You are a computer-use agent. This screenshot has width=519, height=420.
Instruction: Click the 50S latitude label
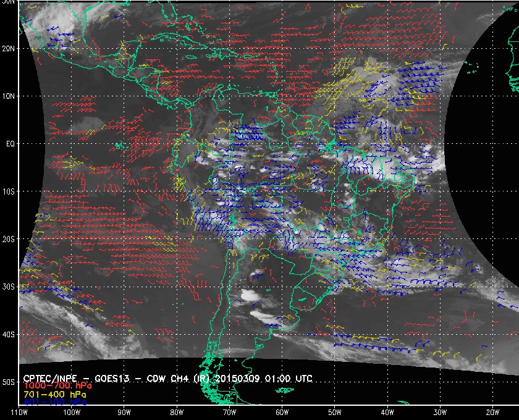(7, 382)
